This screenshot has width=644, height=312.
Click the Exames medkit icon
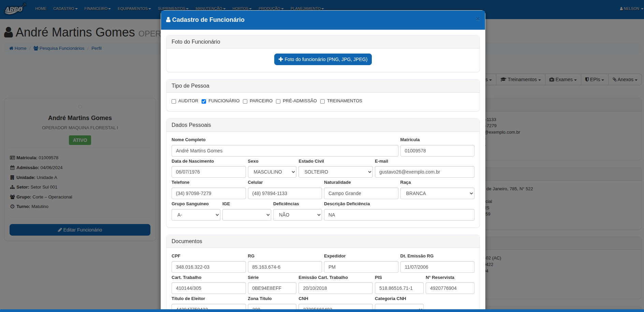click(x=552, y=79)
